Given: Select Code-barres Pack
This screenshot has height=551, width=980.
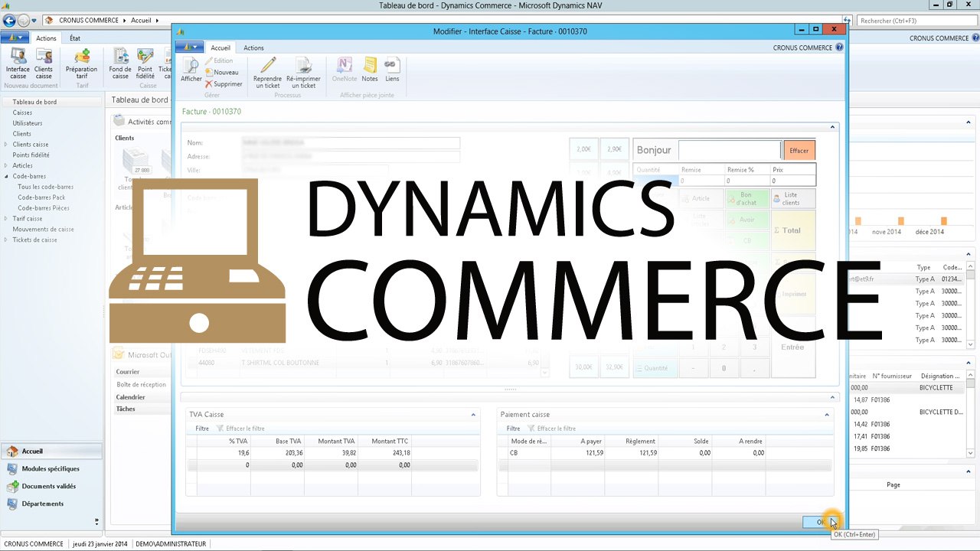Looking at the screenshot, I should 40,197.
